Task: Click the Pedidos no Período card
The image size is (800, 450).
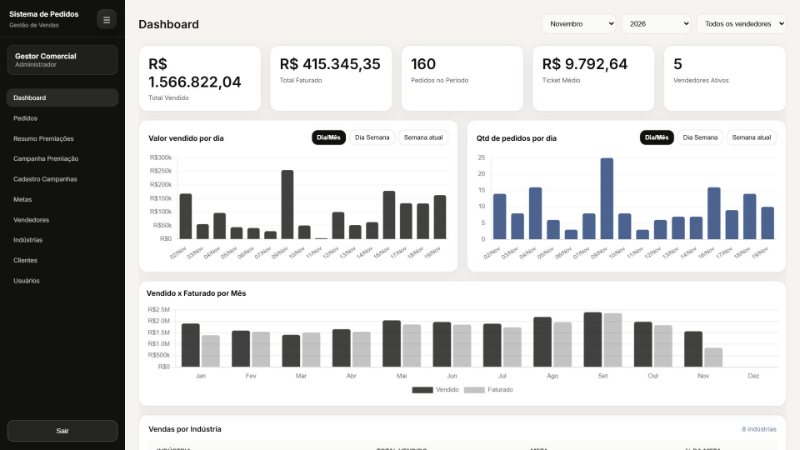Action: pos(462,79)
